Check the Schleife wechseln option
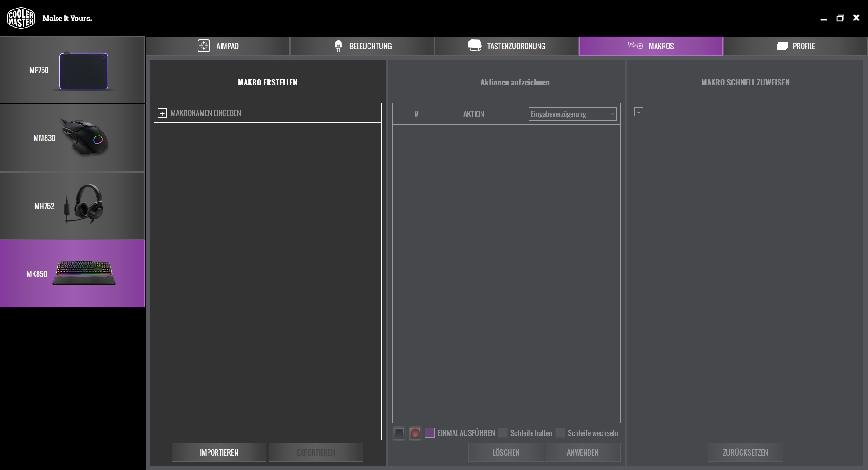The width and height of the screenshot is (868, 470). pyautogui.click(x=560, y=433)
